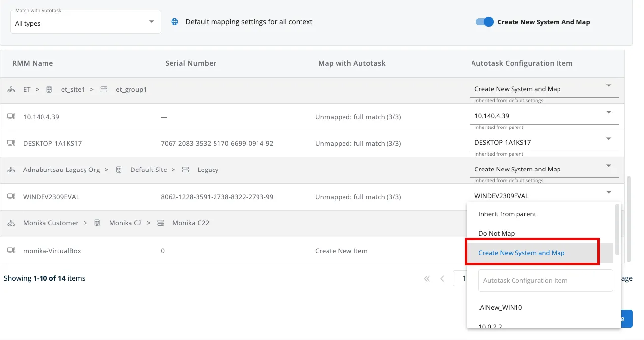Expand the 10.140.4.39 configuration item dropdown

tap(608, 112)
